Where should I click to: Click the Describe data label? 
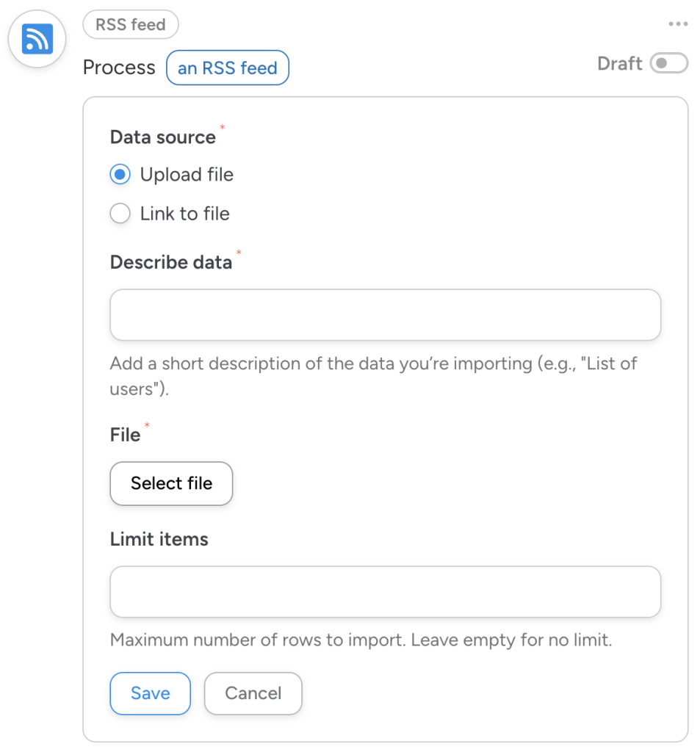170,262
